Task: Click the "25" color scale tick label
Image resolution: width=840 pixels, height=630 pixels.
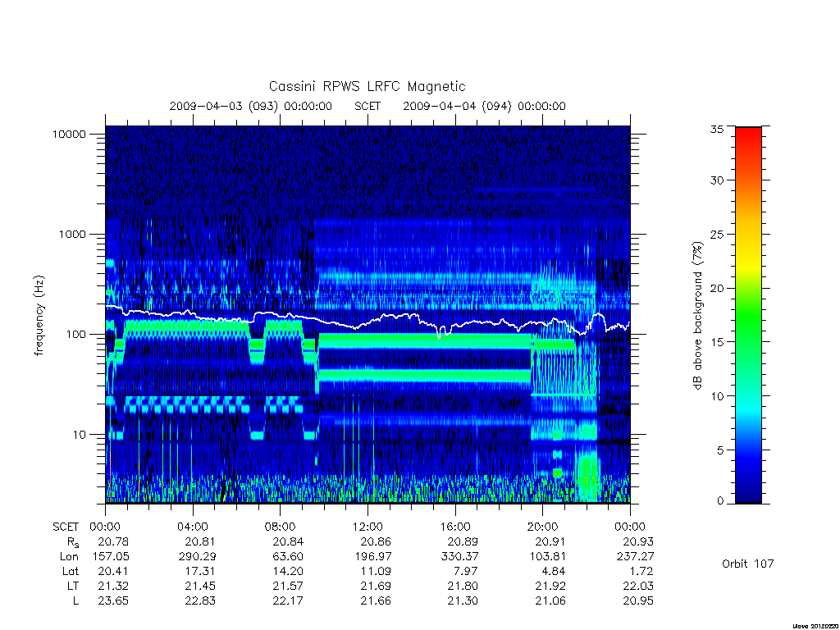Action: pos(717,235)
